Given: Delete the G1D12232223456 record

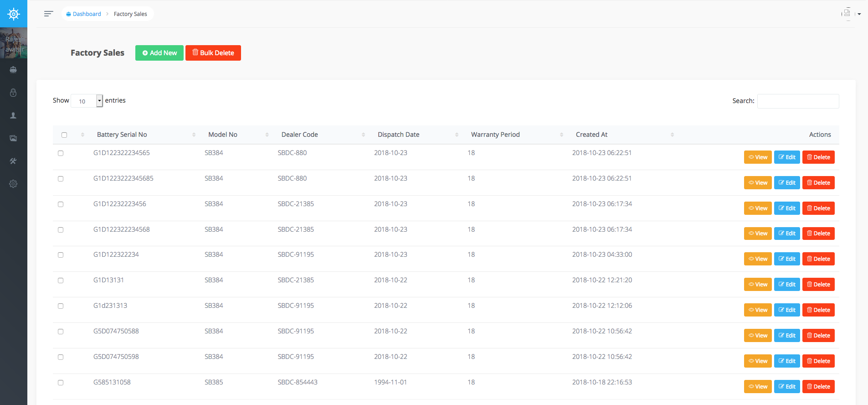Looking at the screenshot, I should [x=818, y=208].
